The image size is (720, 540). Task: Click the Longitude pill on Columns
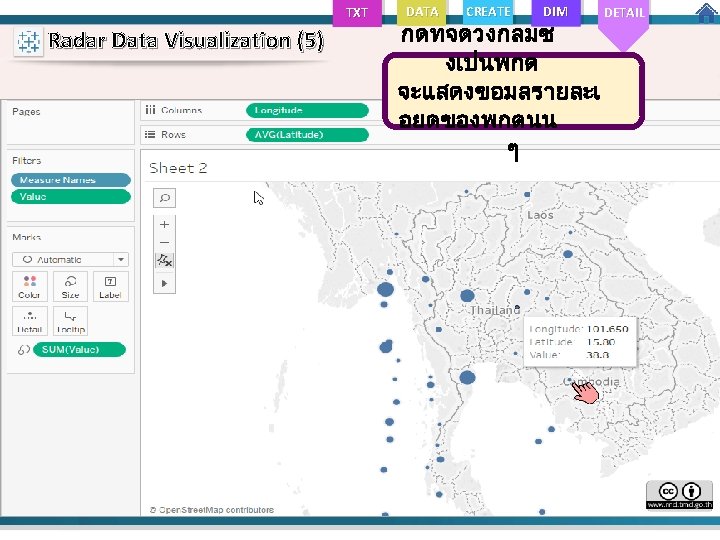click(307, 110)
